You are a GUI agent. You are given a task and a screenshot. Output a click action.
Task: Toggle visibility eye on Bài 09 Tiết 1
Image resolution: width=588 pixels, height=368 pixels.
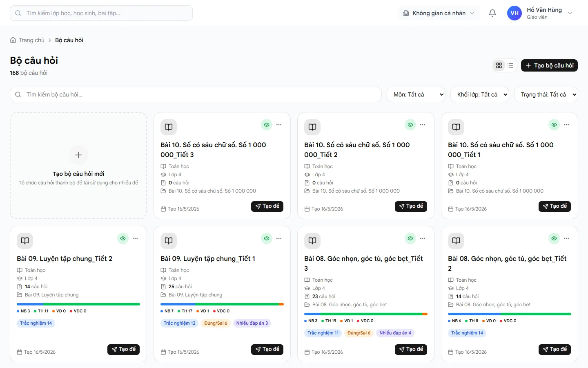pyautogui.click(x=267, y=238)
